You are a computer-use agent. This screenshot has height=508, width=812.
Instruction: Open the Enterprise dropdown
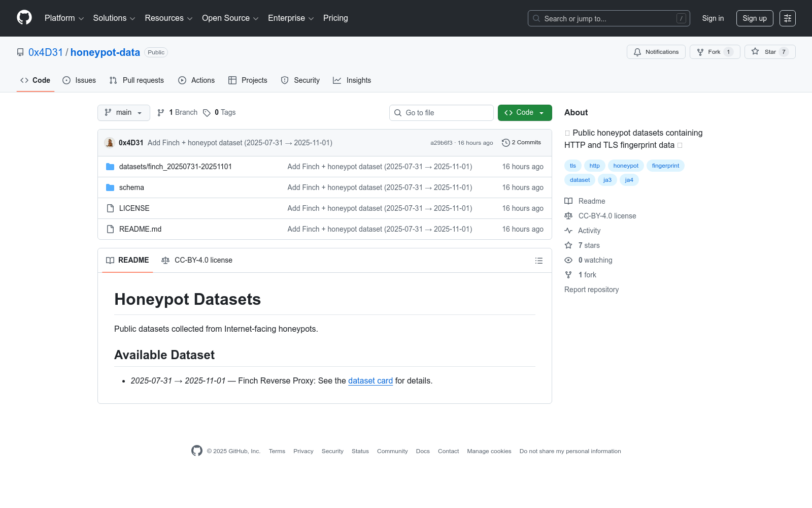pyautogui.click(x=291, y=18)
